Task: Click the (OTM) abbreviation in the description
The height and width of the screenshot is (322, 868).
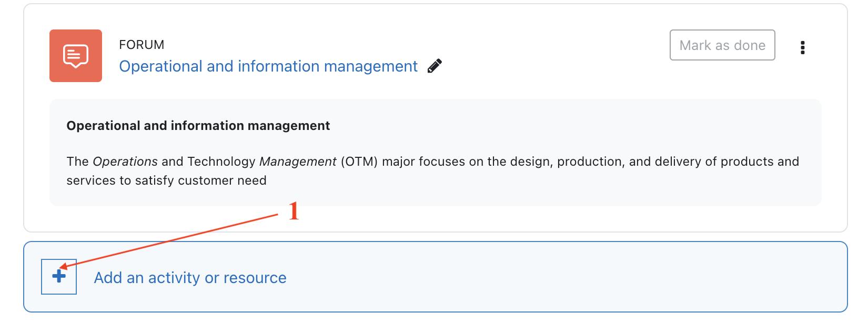Action: (359, 162)
